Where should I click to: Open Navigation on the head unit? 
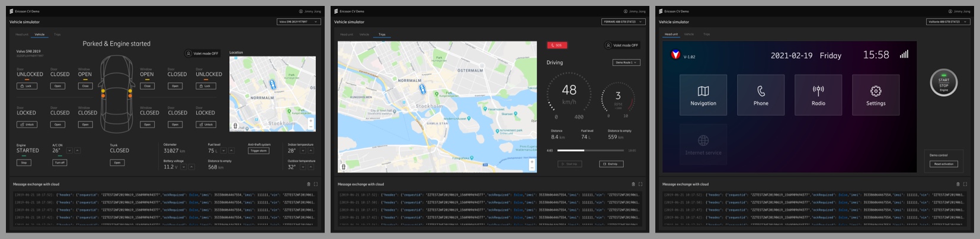pyautogui.click(x=703, y=94)
